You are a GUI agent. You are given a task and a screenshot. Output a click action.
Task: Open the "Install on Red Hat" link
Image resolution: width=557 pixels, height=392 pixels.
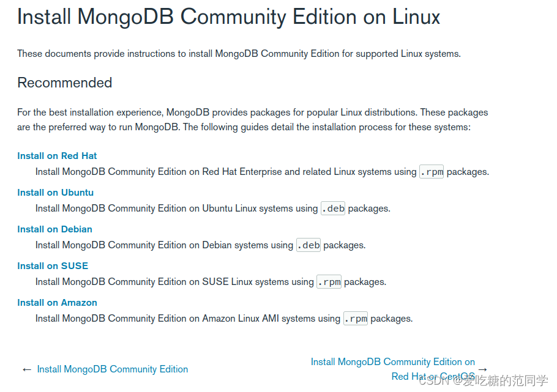coord(57,156)
